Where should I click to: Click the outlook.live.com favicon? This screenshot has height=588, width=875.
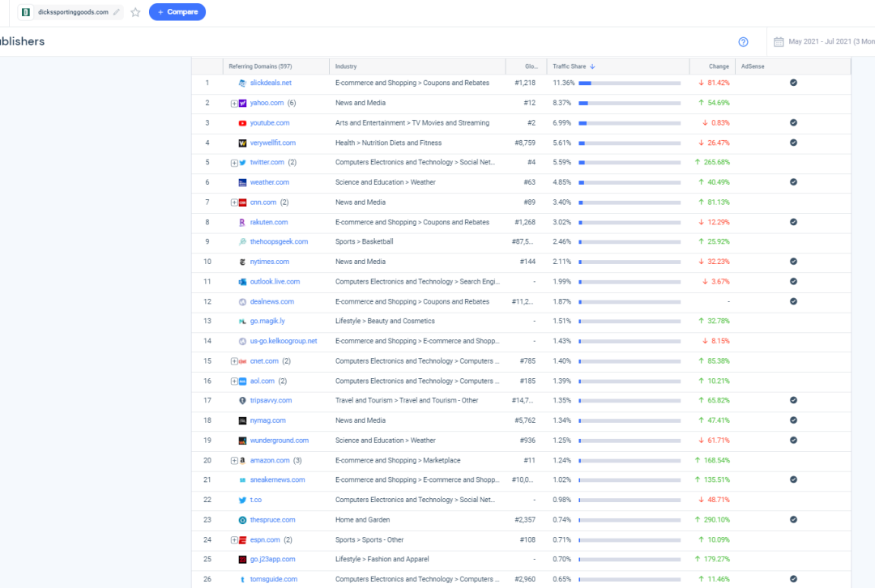[242, 283]
